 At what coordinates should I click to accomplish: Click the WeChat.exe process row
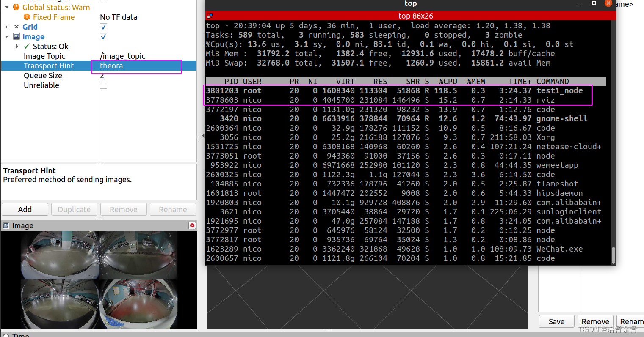click(406, 249)
